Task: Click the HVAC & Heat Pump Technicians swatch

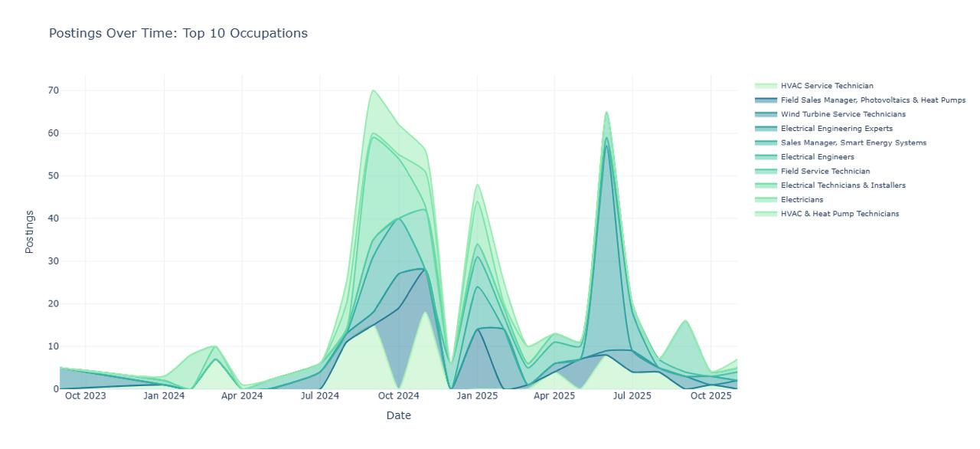Action: [766, 214]
